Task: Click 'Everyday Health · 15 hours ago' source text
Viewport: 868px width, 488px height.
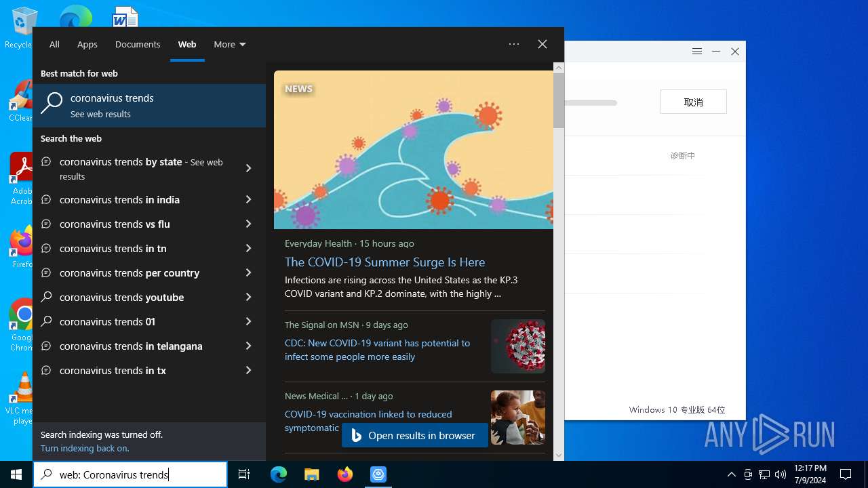Action: [x=349, y=243]
